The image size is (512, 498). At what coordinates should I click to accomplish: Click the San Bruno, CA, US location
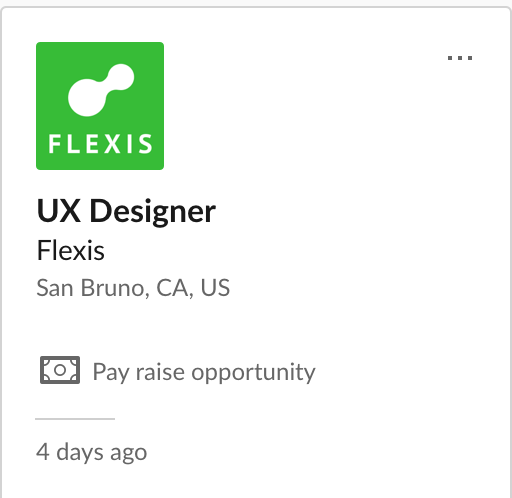click(133, 288)
